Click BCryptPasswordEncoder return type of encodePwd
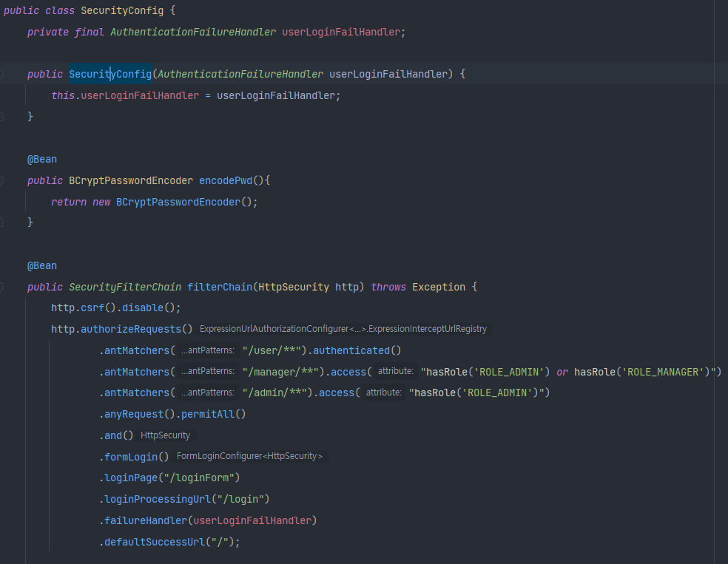728x564 pixels. click(x=131, y=180)
